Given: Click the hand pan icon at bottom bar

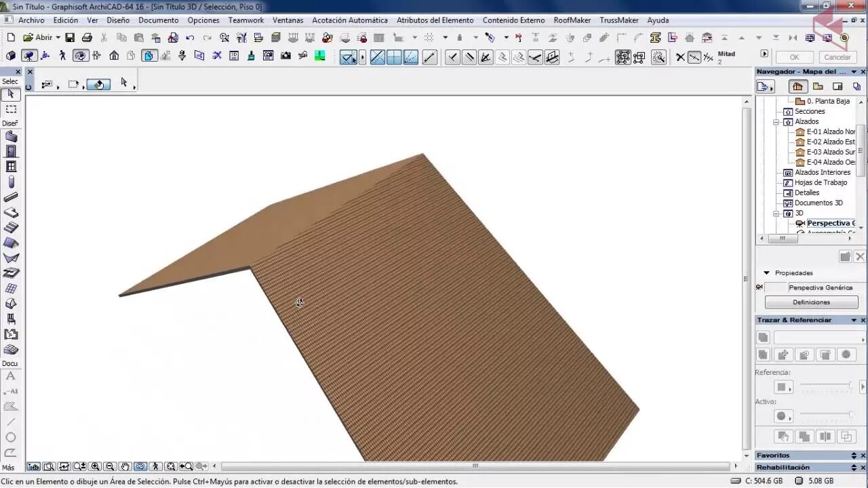Looking at the screenshot, I should 125,466.
